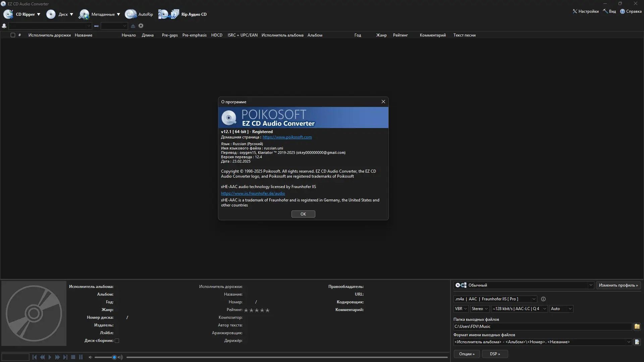The height and width of the screenshot is (362, 644).
Task: Toggle the select-all tracks checkbox
Action: [13, 35]
